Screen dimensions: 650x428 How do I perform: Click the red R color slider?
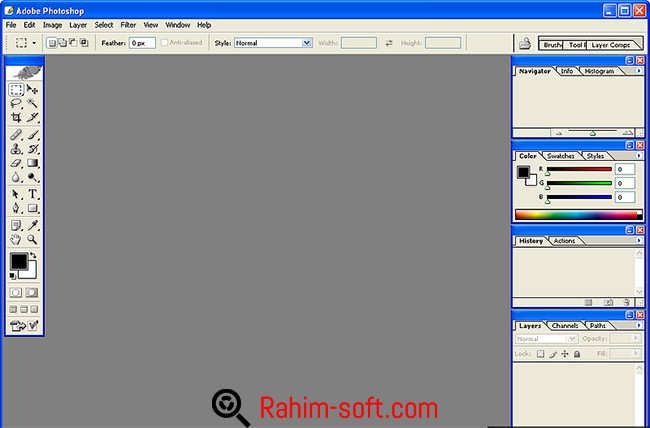pos(579,169)
